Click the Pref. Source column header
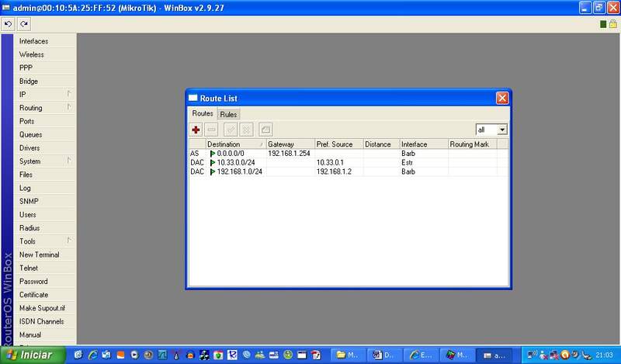 tap(338, 144)
